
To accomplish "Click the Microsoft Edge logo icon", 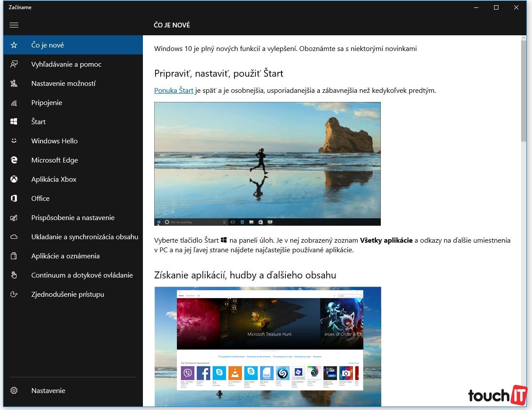I will [x=14, y=160].
